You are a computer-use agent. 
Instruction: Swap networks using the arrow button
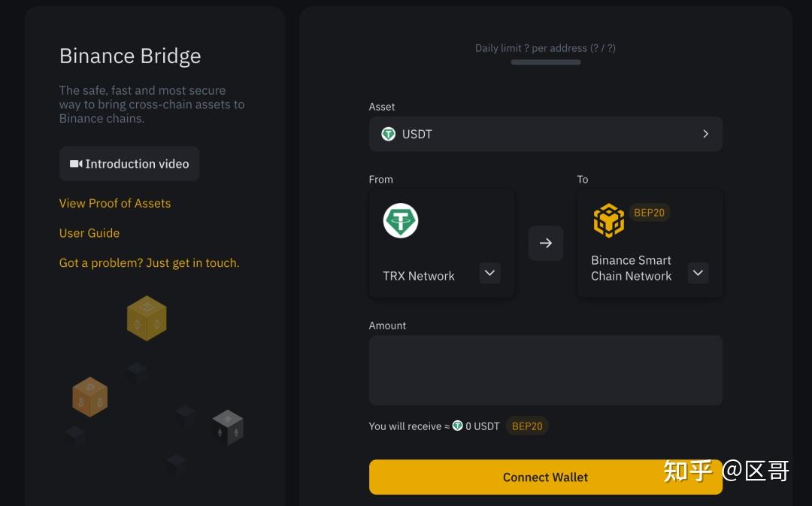coord(546,243)
